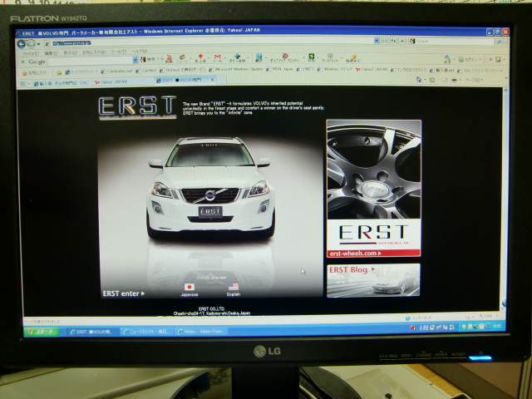
Task: Open the ツール(T) menu
Action: (118, 52)
